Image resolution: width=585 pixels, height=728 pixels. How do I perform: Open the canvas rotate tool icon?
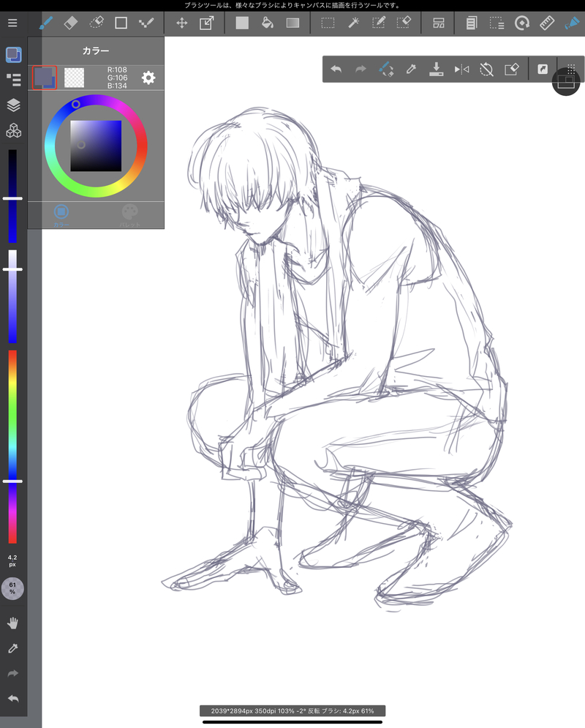click(x=522, y=23)
